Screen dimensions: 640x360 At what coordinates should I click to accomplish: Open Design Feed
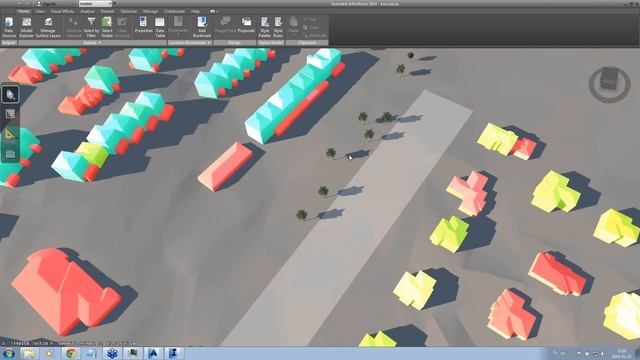pyautogui.click(x=225, y=25)
